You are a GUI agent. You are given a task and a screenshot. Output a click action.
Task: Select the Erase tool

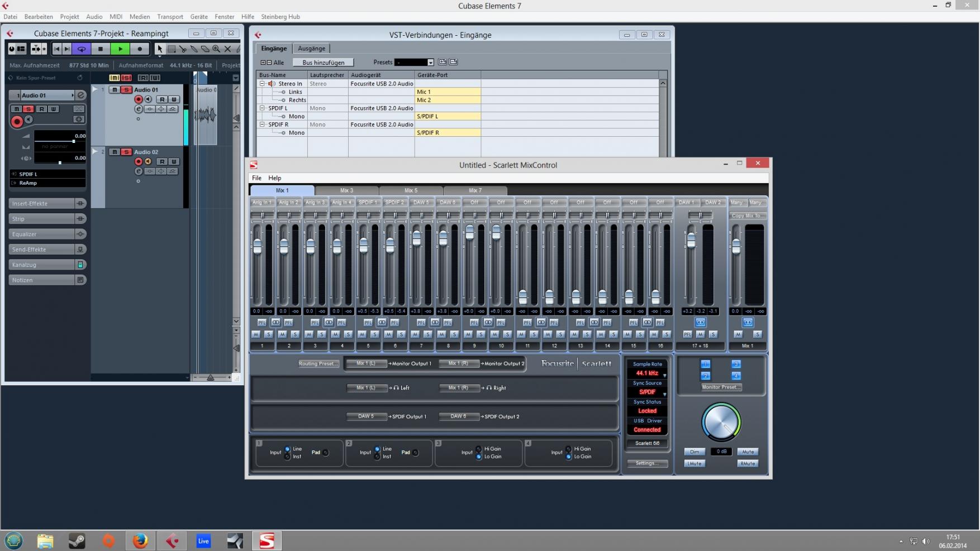205,49
